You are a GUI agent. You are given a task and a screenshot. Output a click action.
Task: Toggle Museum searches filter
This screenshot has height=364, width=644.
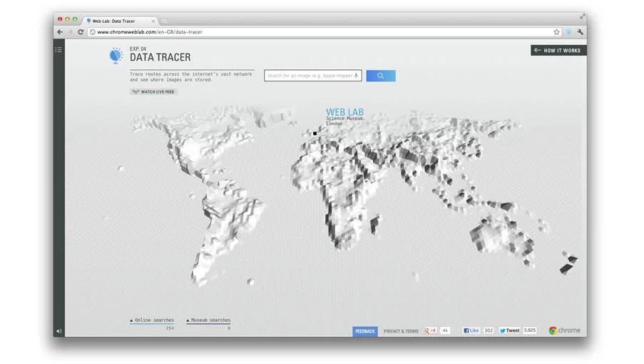pos(208,320)
